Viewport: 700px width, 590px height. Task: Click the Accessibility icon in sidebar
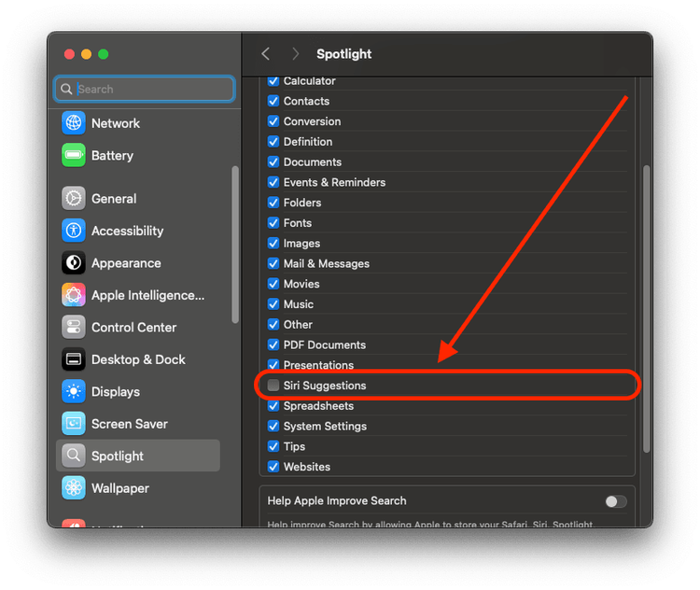[x=74, y=231]
